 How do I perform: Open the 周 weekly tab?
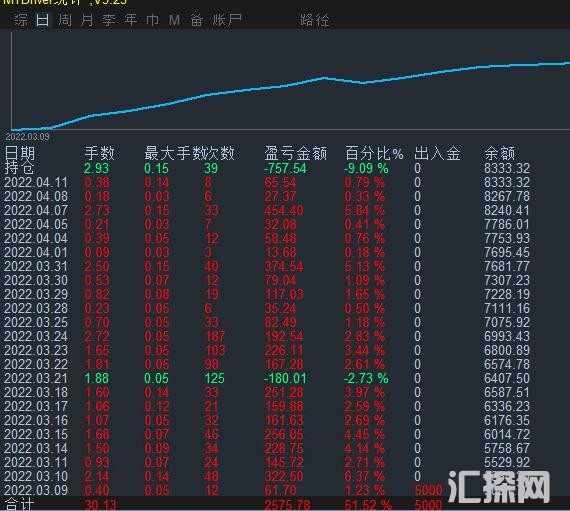click(x=65, y=20)
